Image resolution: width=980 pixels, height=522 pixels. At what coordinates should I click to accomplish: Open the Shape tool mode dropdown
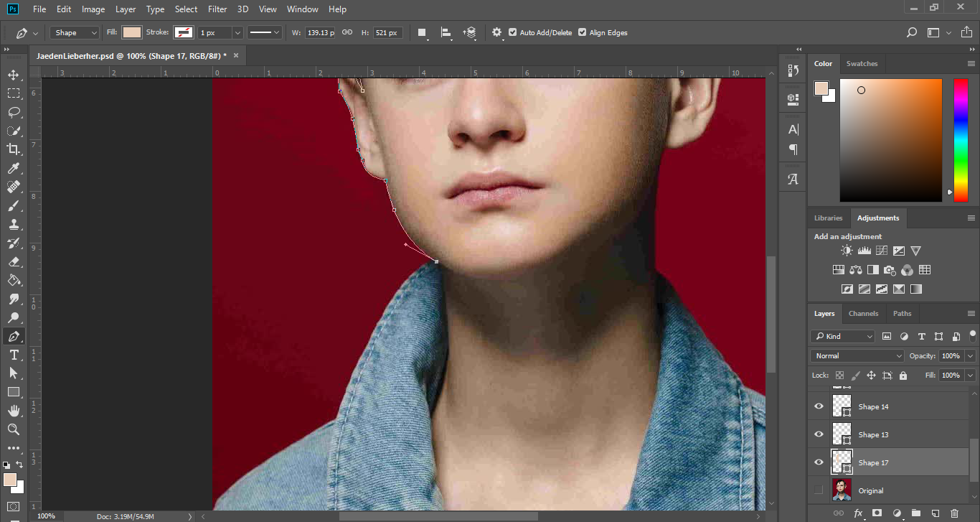coord(75,32)
